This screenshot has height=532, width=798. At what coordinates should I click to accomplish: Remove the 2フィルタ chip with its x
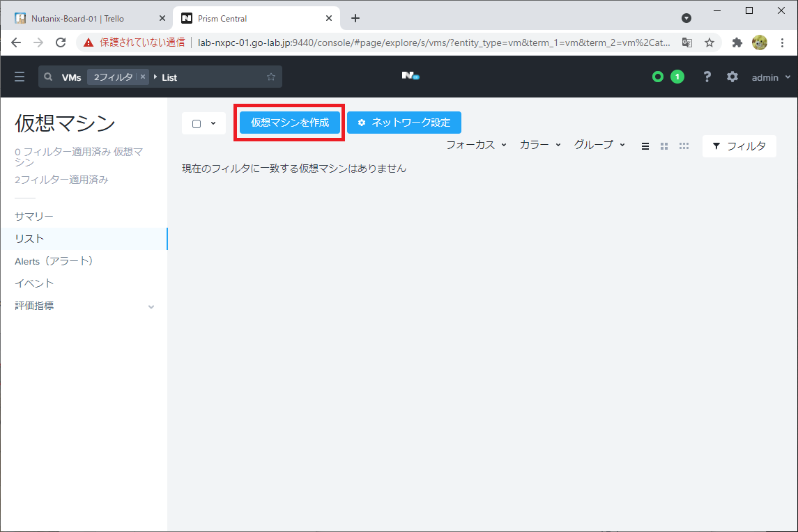[143, 77]
